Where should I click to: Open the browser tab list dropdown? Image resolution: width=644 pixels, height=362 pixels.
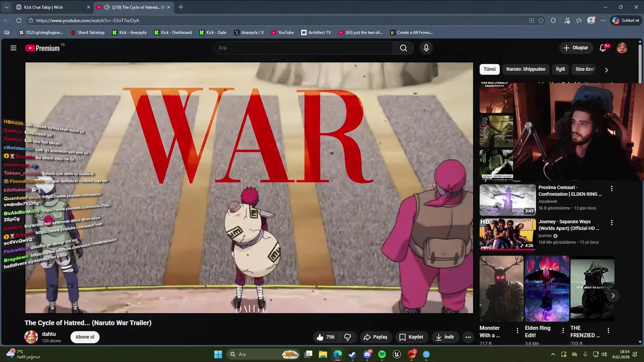7,7
